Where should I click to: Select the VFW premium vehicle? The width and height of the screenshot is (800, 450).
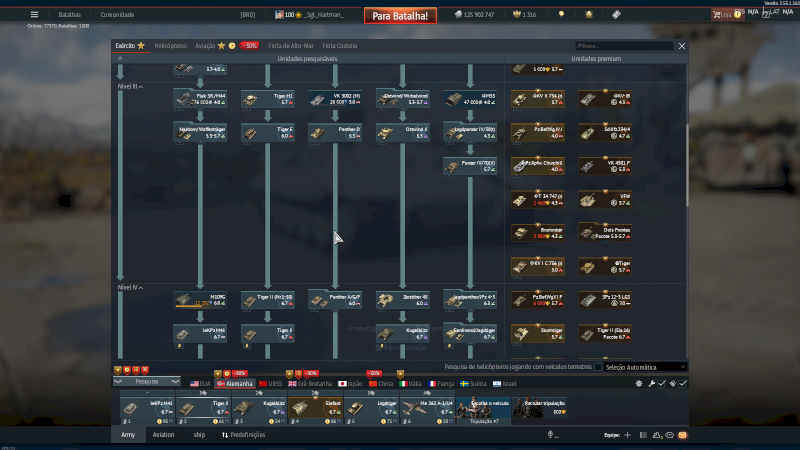coord(605,199)
